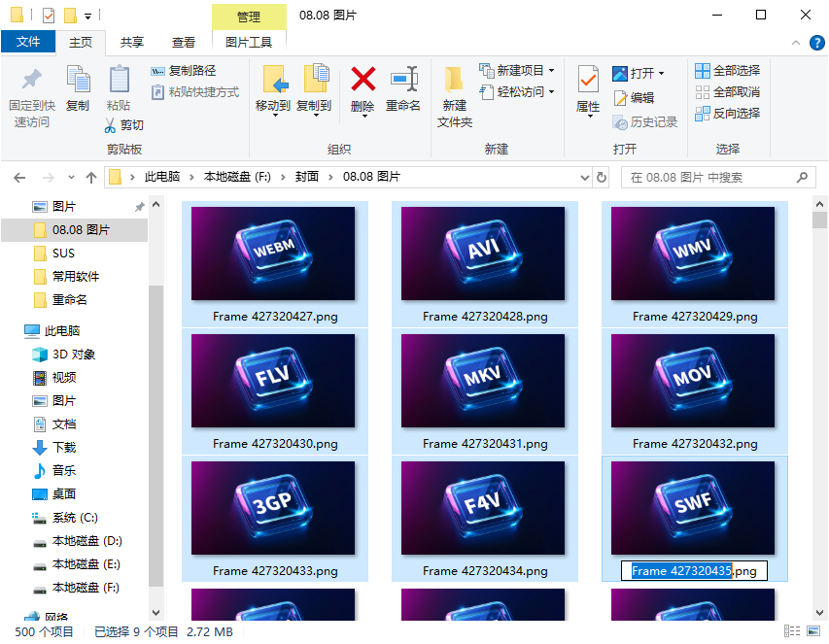
Task: Click the Copy to folder icon
Action: (x=316, y=79)
